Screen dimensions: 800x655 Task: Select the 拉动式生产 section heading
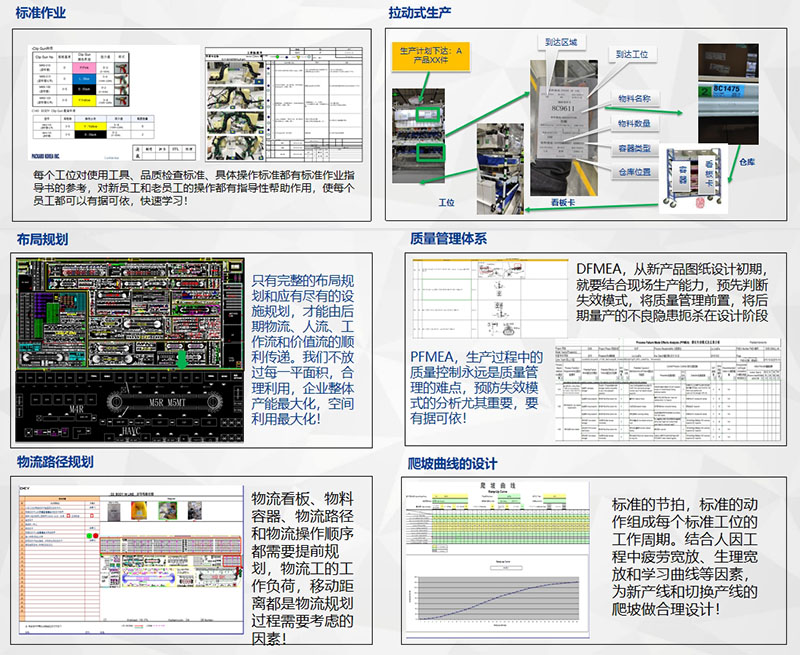419,12
